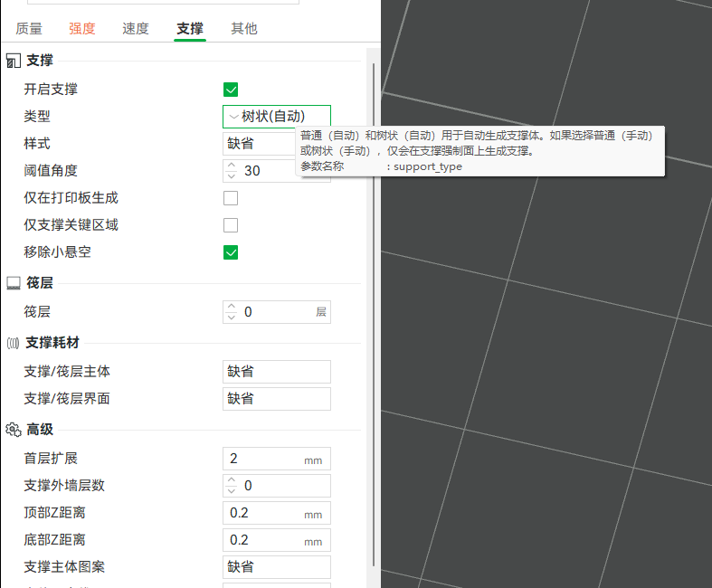Decrease the 阈值角度 value with down arrow

(x=232, y=175)
